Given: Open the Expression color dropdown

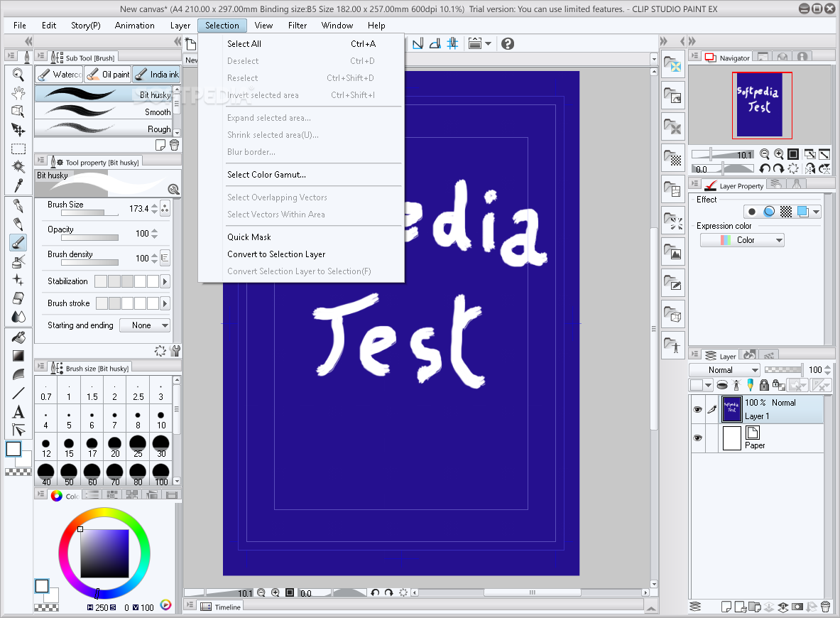Looking at the screenshot, I should point(743,240).
